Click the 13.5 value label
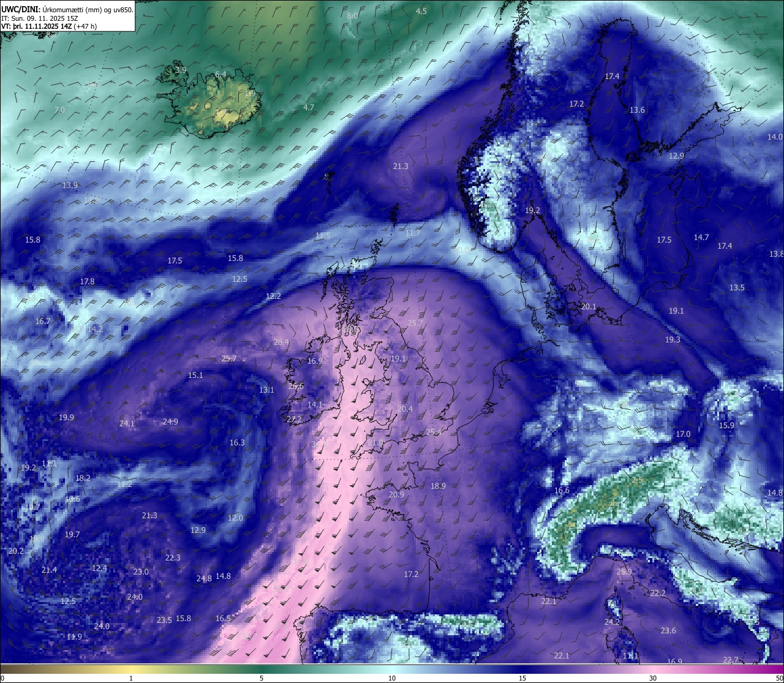784x683 pixels. [737, 287]
